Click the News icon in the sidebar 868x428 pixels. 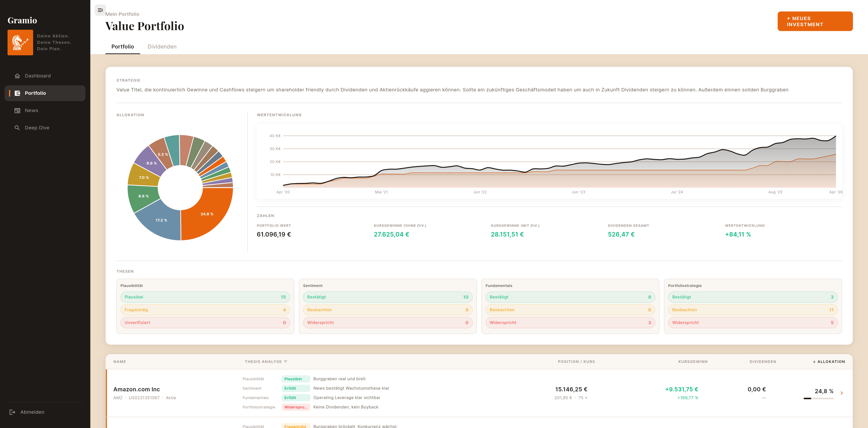(x=17, y=110)
